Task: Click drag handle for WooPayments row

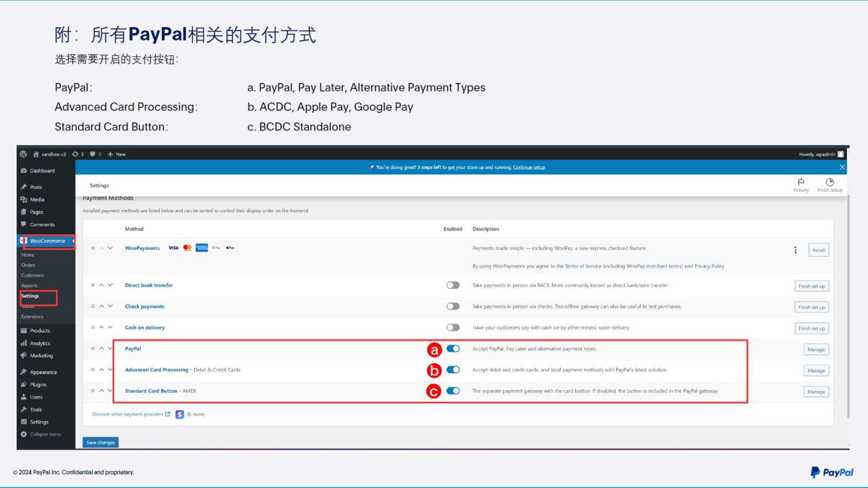Action: pos(93,248)
